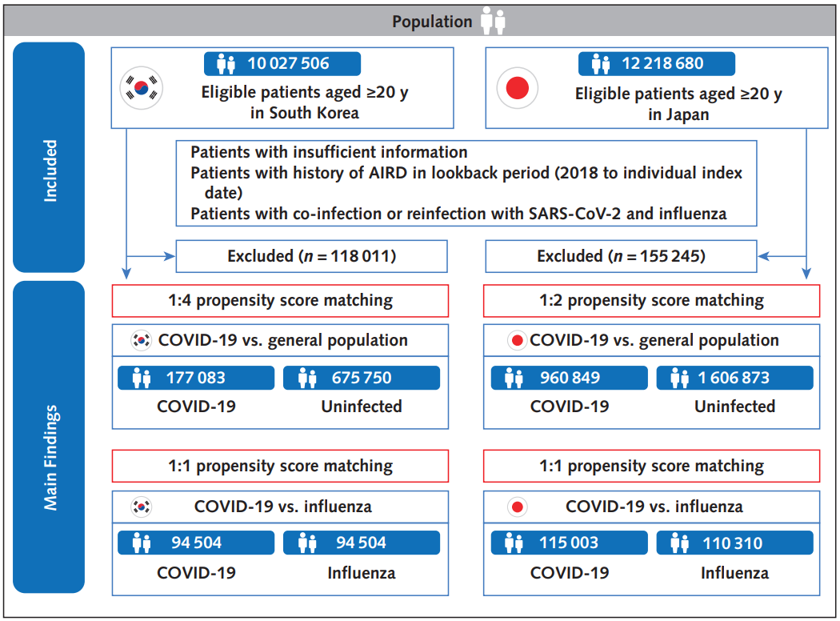Click the history of AIRD exclusion criterion text
This screenshot has width=840, height=621.
466,173
